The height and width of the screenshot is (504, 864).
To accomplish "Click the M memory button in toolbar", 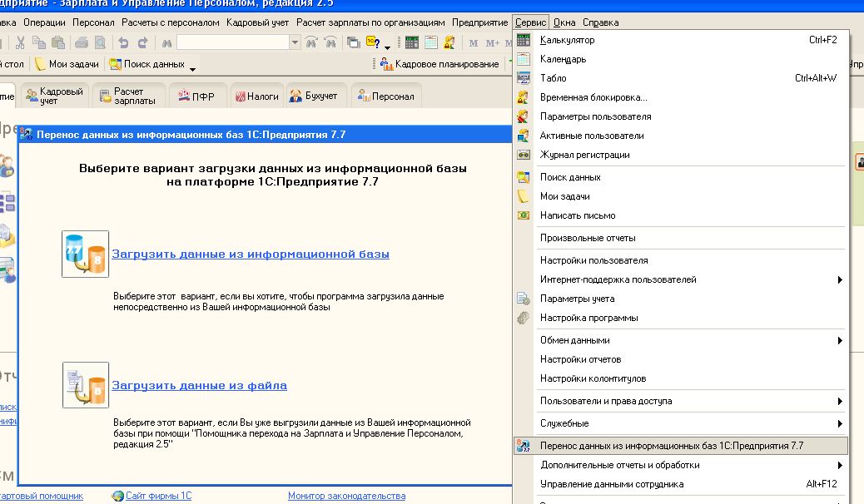I will click(474, 42).
